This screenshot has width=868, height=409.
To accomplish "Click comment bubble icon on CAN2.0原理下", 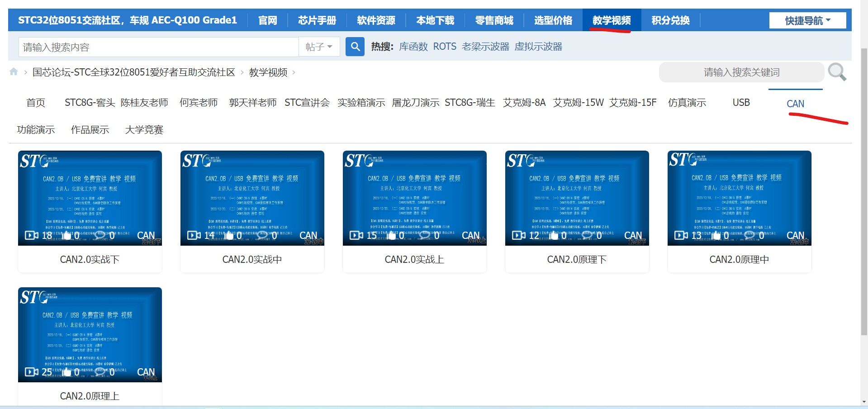I will [587, 235].
